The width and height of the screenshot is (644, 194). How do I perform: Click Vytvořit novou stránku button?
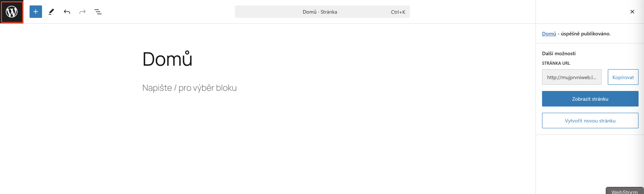(x=590, y=120)
